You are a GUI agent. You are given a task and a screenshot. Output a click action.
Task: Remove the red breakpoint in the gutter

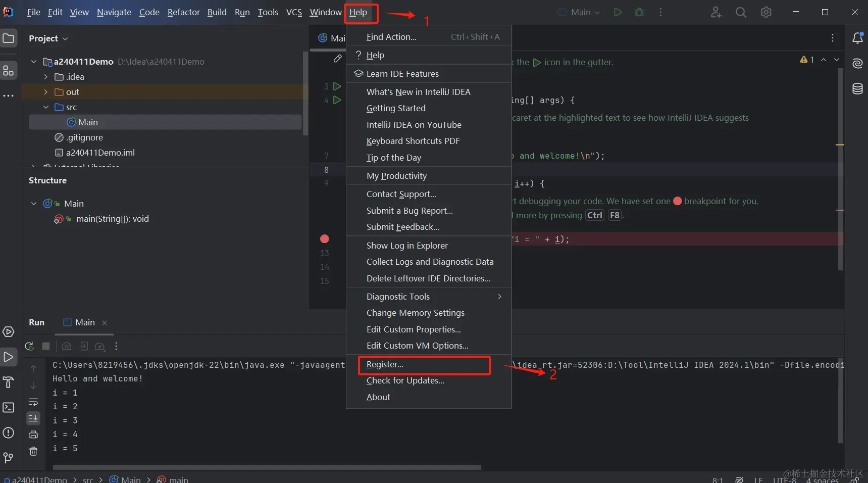[325, 239]
